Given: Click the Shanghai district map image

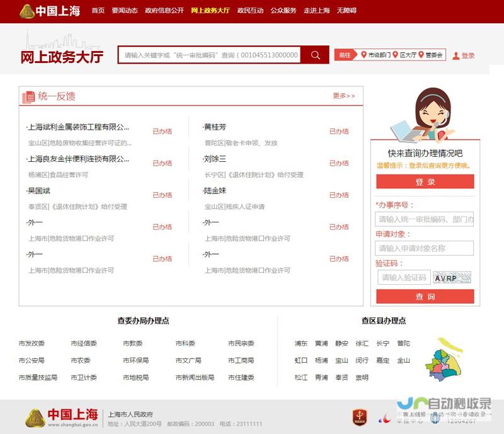Looking at the screenshot, I should click(444, 360).
